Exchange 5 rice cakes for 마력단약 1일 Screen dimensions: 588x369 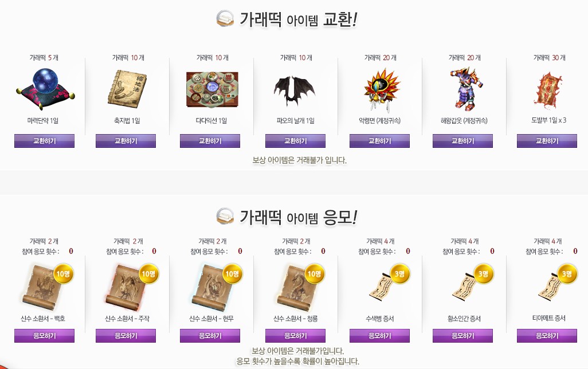[x=44, y=141]
